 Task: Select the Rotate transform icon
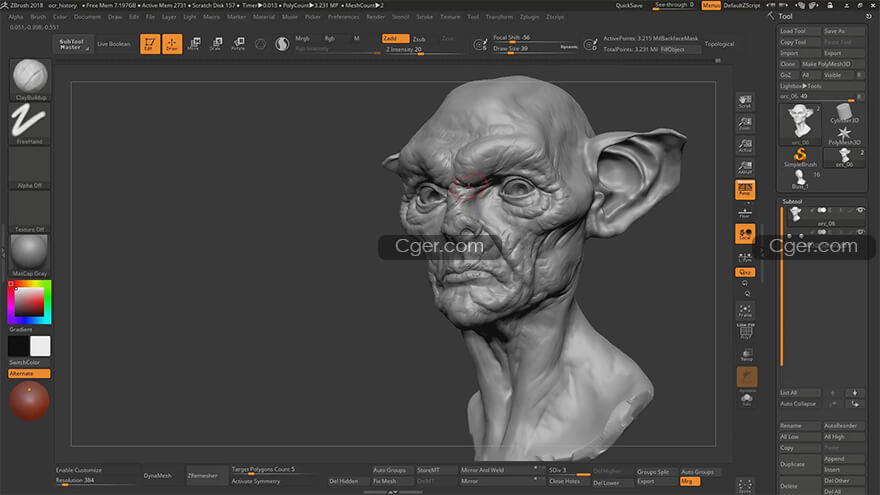(x=239, y=44)
